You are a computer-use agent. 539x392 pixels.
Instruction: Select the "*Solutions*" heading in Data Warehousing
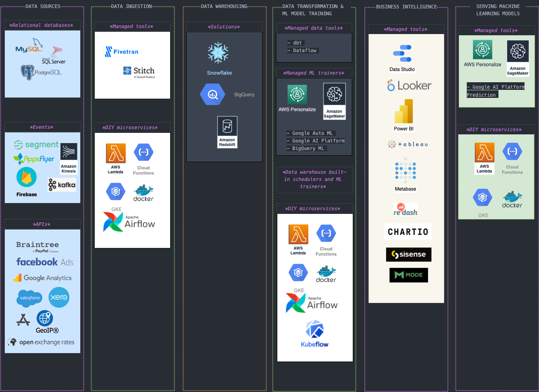point(224,27)
